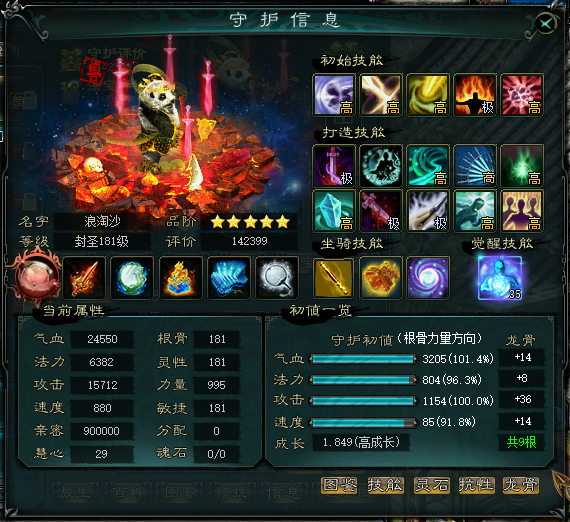Screen dimensions: 570x522
Task: Click the 抗性 button
Action: 476,485
